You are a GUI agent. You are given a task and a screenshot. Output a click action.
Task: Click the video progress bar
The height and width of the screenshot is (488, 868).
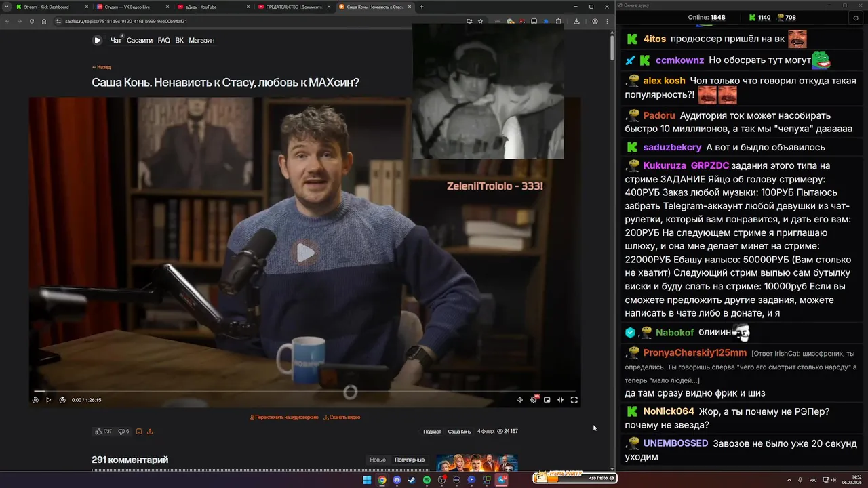pos(305,391)
